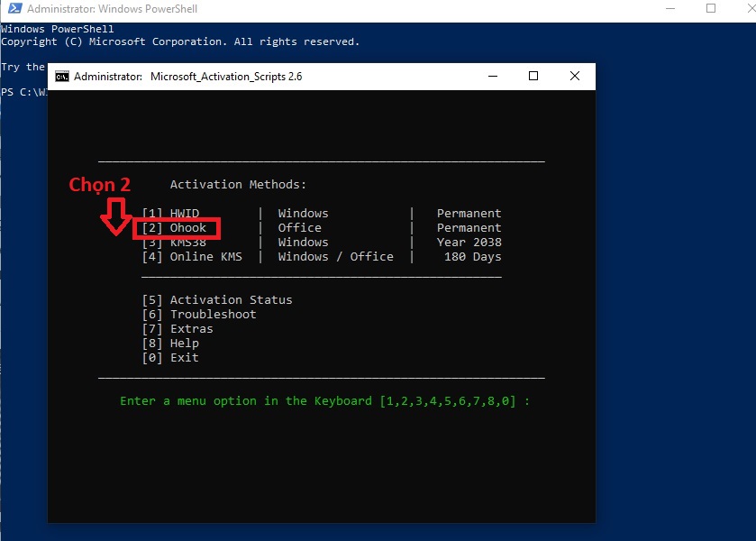Click the '[4] Online KMS' menu line
Viewport: 756px width, 541px height.
point(192,257)
